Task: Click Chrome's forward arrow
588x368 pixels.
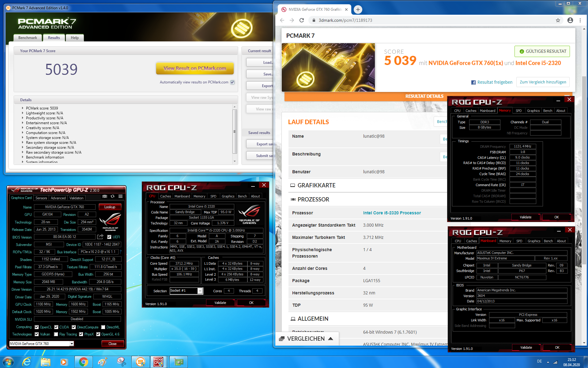Action: (x=292, y=20)
